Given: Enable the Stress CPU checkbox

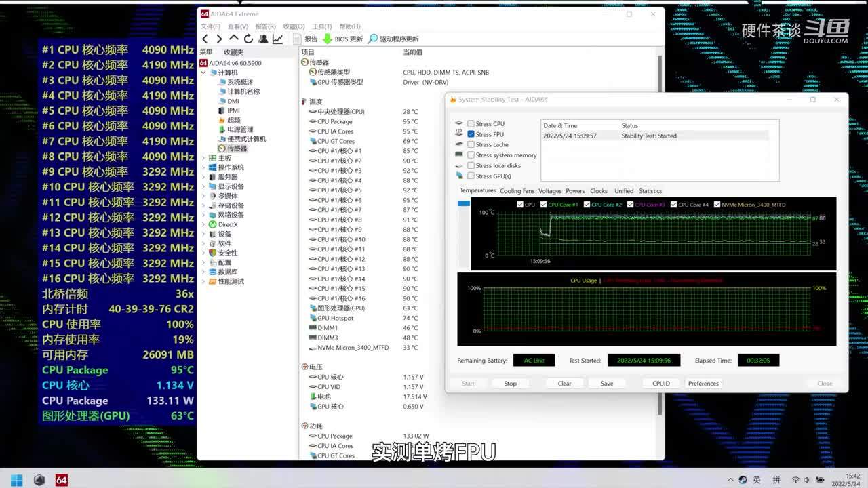Looking at the screenshot, I should point(471,124).
